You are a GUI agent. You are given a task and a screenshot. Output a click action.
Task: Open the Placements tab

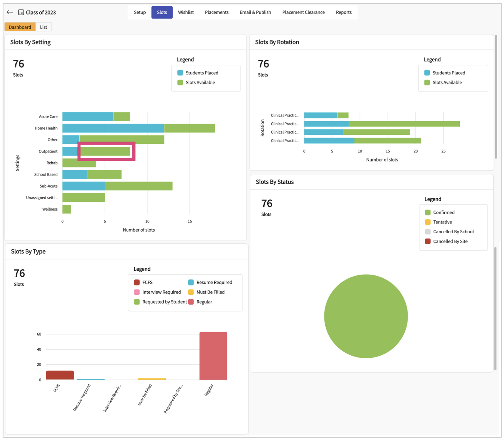point(217,12)
